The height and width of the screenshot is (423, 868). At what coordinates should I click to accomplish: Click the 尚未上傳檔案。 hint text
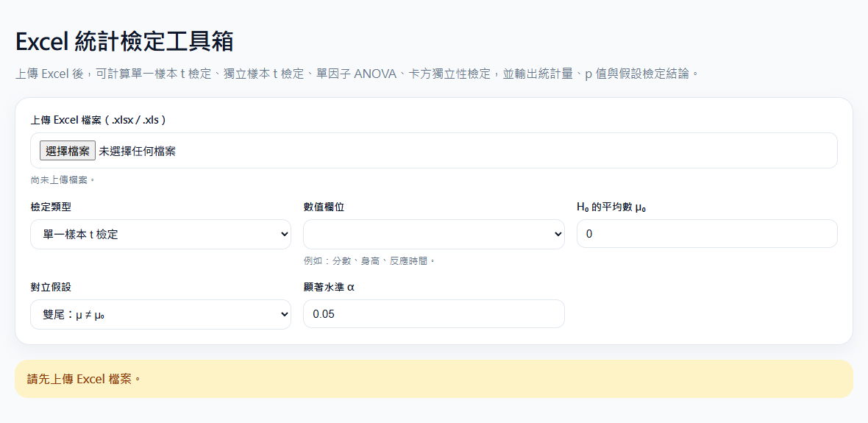click(63, 180)
